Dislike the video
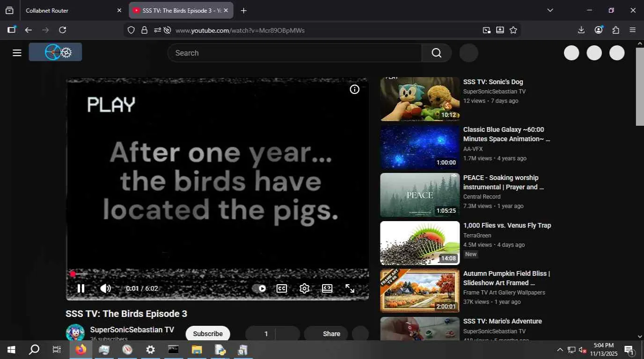Viewport: 644px width, 359px height. point(288,334)
